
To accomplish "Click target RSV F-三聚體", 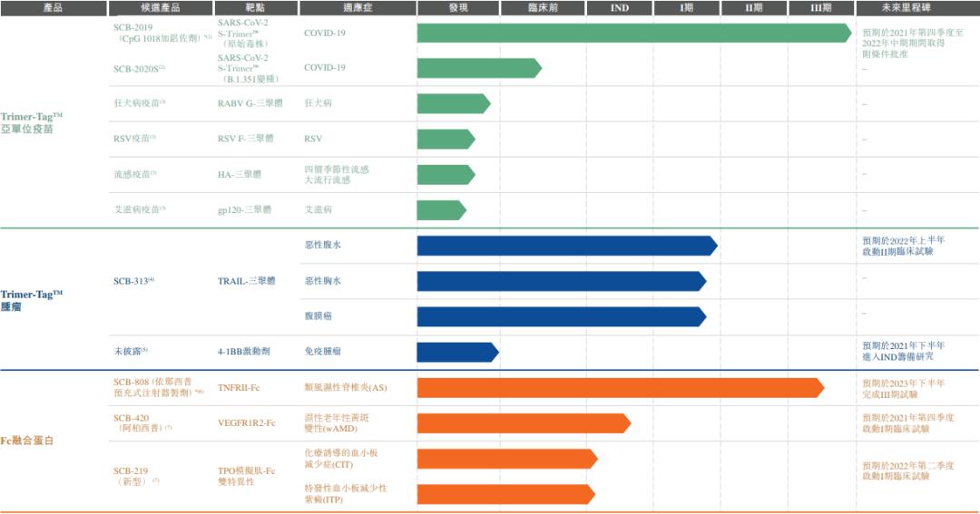I will [x=246, y=139].
